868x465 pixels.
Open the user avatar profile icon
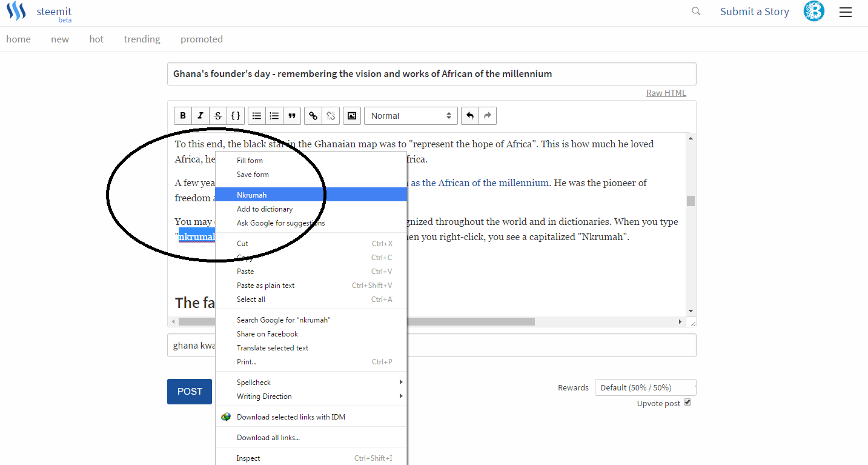814,12
